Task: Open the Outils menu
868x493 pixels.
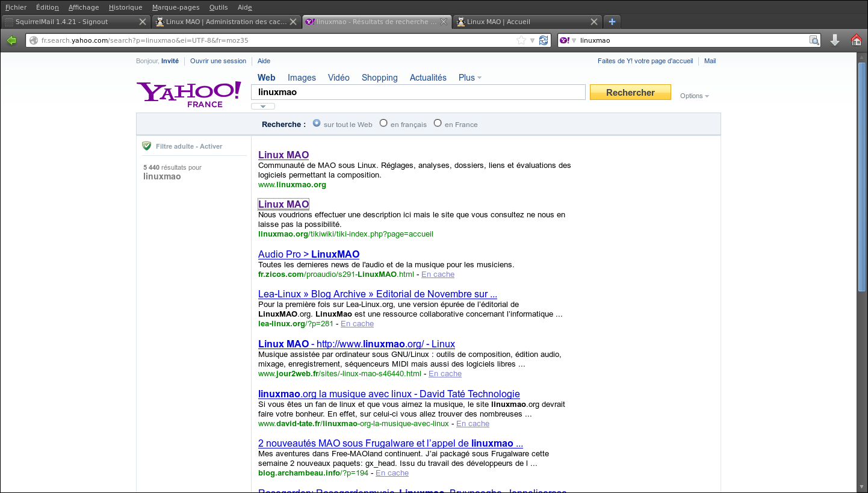Action: pos(219,7)
